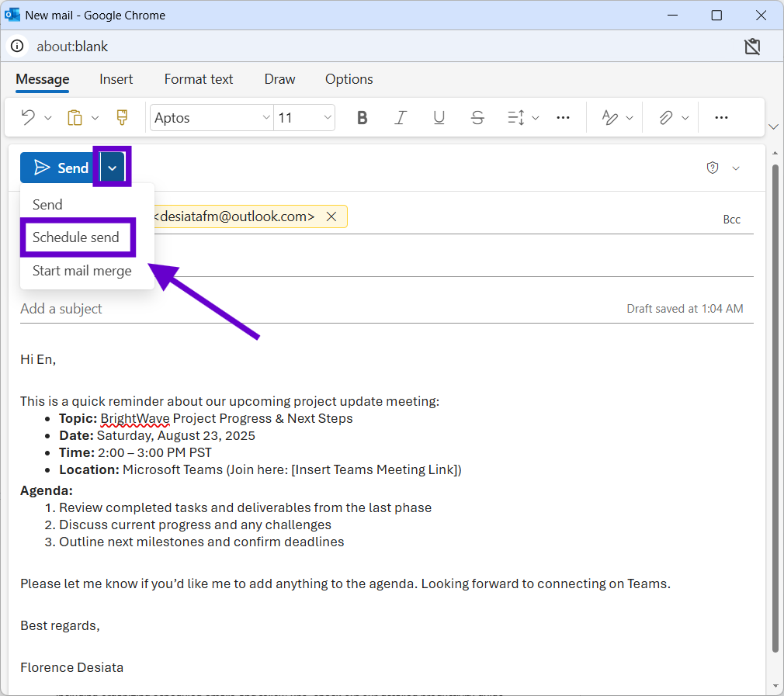The image size is (784, 696).
Task: Click the scrollbar up arrow
Action: pyautogui.click(x=775, y=153)
